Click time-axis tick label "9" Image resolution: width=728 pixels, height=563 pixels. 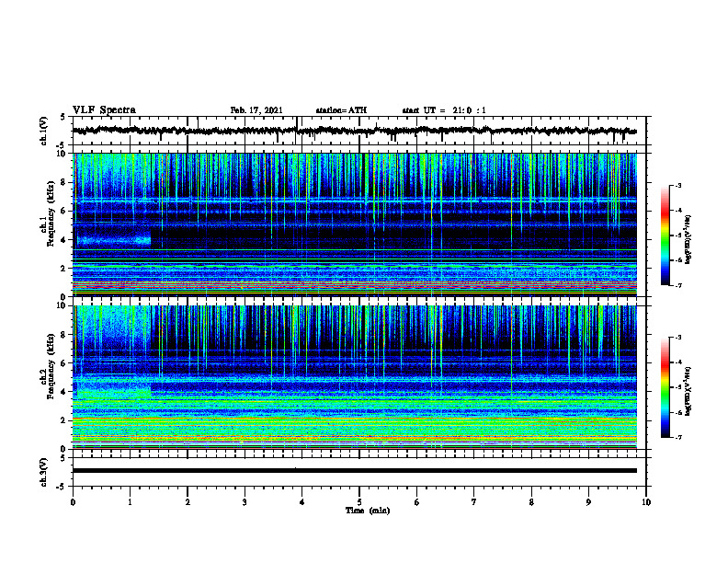(x=588, y=502)
